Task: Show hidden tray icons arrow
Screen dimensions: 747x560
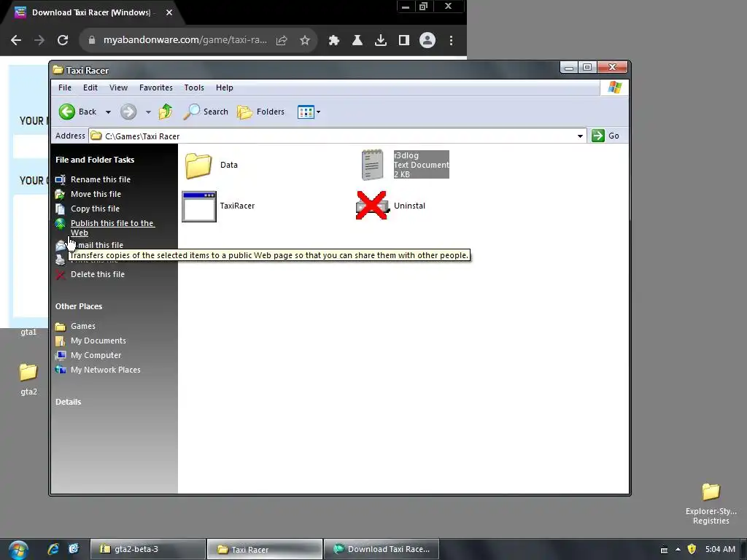Action: tap(678, 550)
